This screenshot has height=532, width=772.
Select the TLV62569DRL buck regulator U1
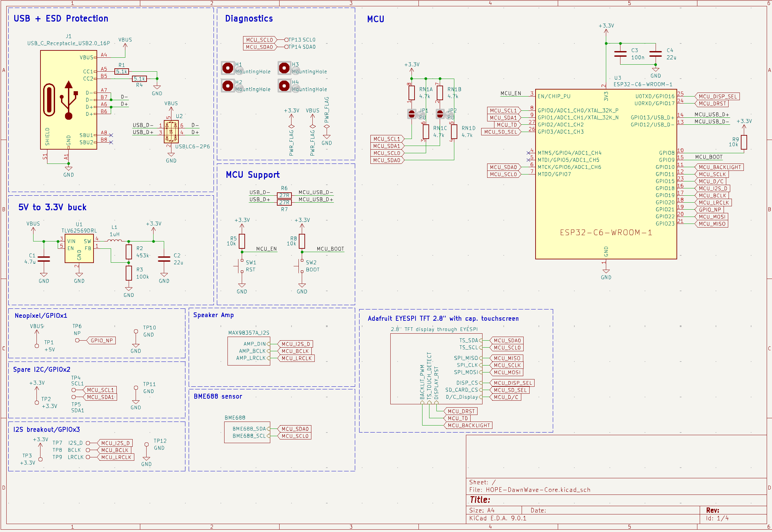(x=79, y=248)
